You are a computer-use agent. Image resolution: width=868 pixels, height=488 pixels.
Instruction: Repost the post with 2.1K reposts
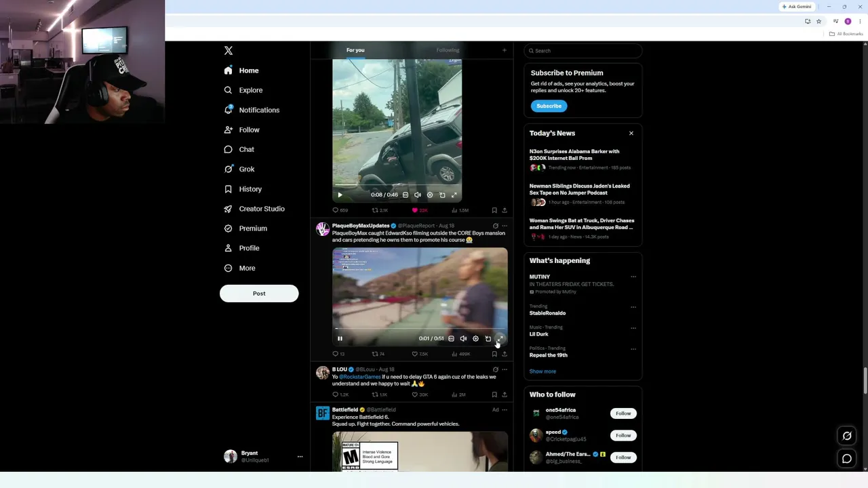pos(380,210)
